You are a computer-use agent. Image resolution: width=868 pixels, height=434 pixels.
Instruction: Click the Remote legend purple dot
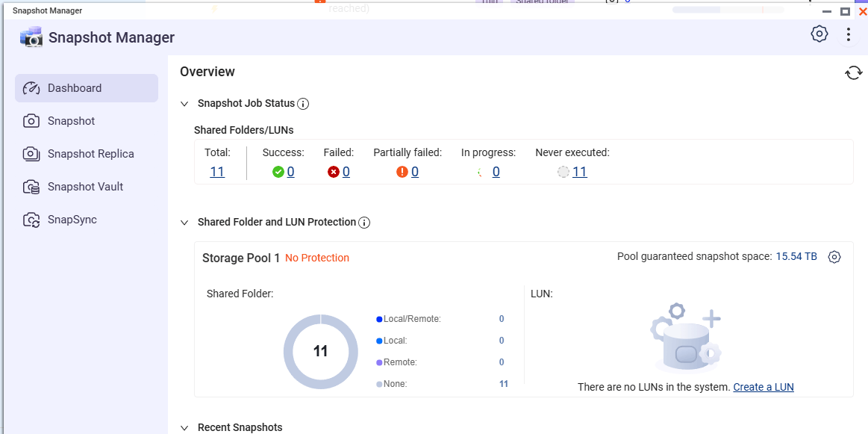coord(379,362)
